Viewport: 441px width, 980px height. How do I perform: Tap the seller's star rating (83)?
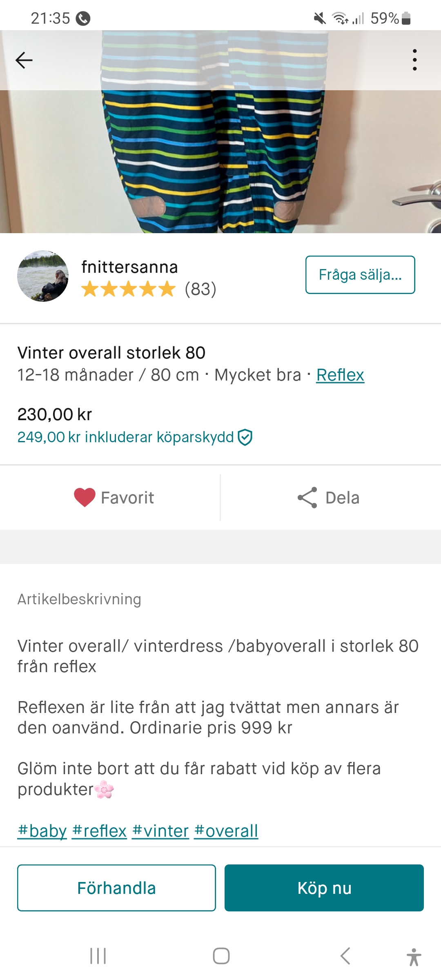click(149, 289)
